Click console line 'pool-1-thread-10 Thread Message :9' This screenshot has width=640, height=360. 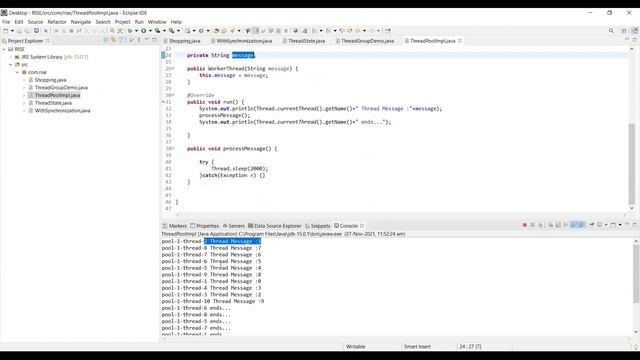click(213, 301)
